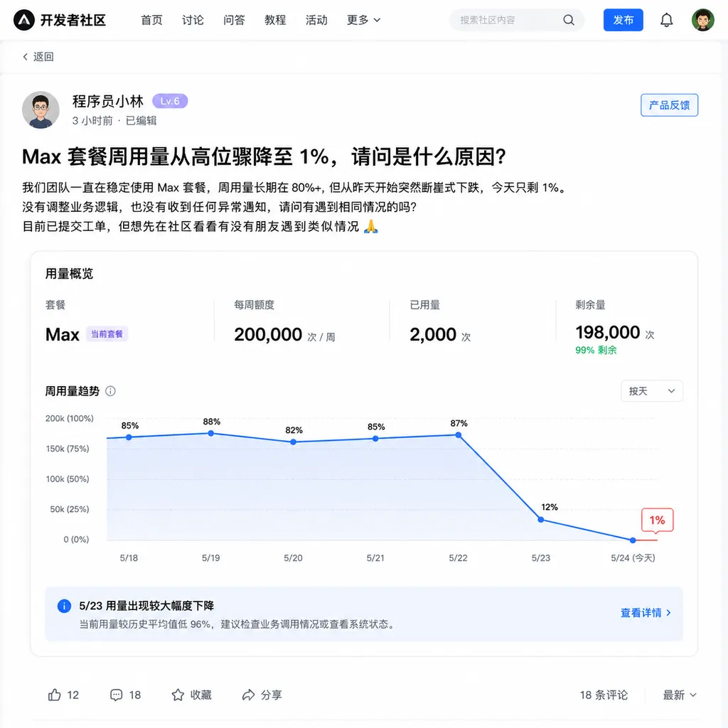Click the 5/24 (今天) axis label

[633, 557]
